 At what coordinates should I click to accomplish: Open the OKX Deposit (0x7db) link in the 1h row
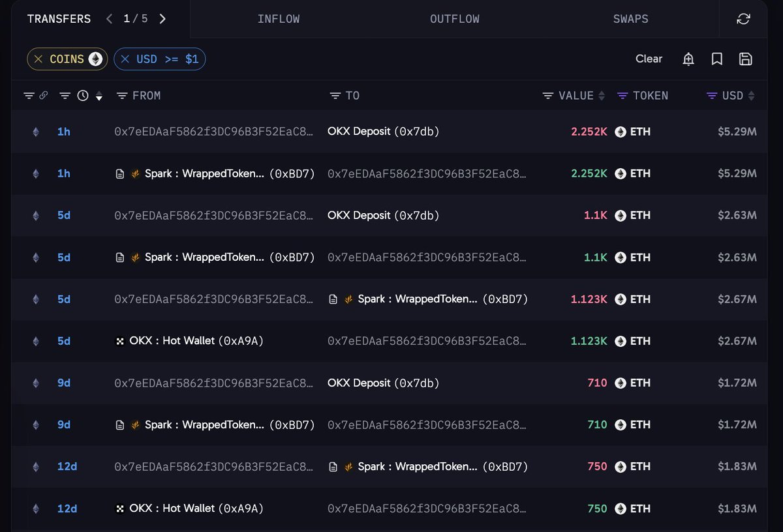coord(383,132)
